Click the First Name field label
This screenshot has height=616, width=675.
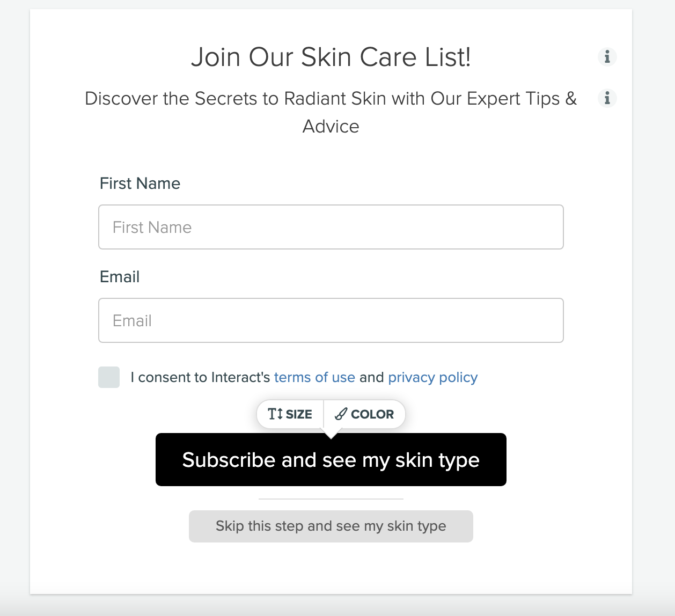point(140,184)
